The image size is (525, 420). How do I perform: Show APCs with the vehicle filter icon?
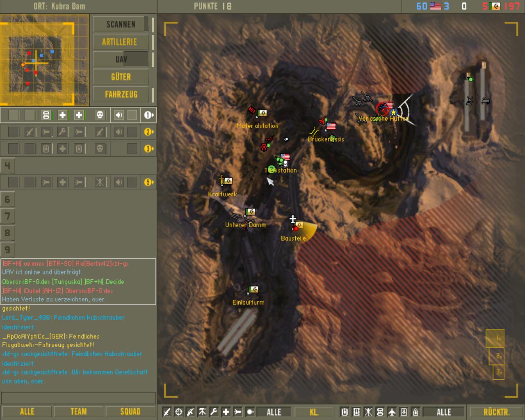[x=356, y=412]
